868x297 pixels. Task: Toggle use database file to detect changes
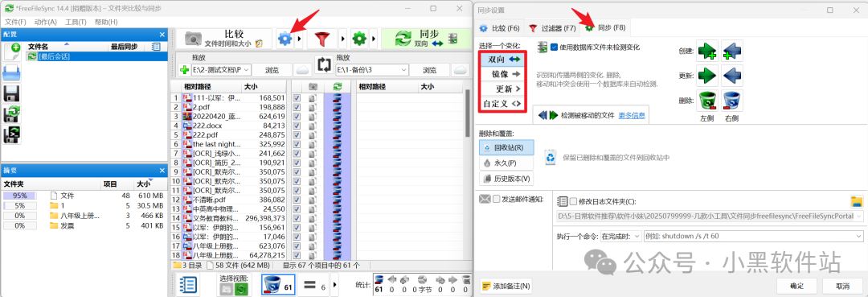click(555, 47)
